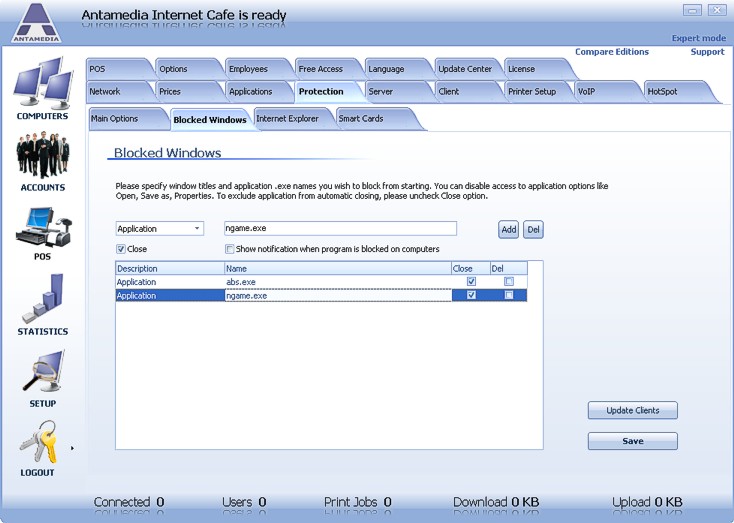This screenshot has height=523, width=734.
Task: Select the abs.exe name cell
Action: [338, 282]
